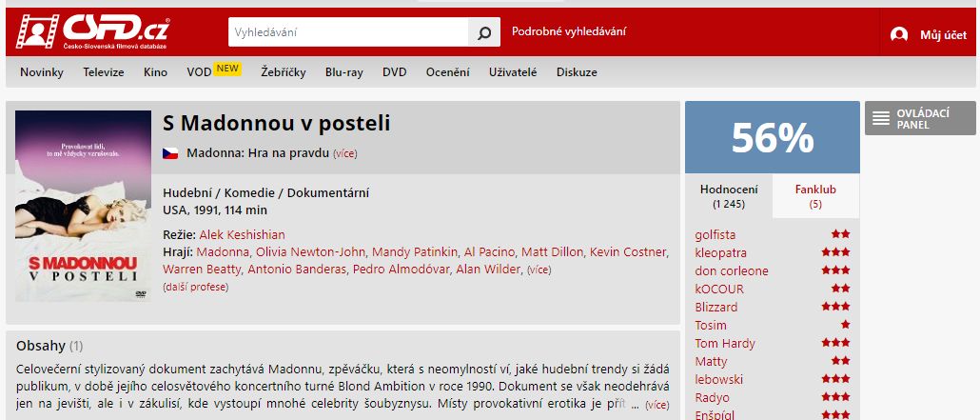Screen dimensions: 980x420
Task: Open user Blizzard's profile
Action: pyautogui.click(x=716, y=308)
